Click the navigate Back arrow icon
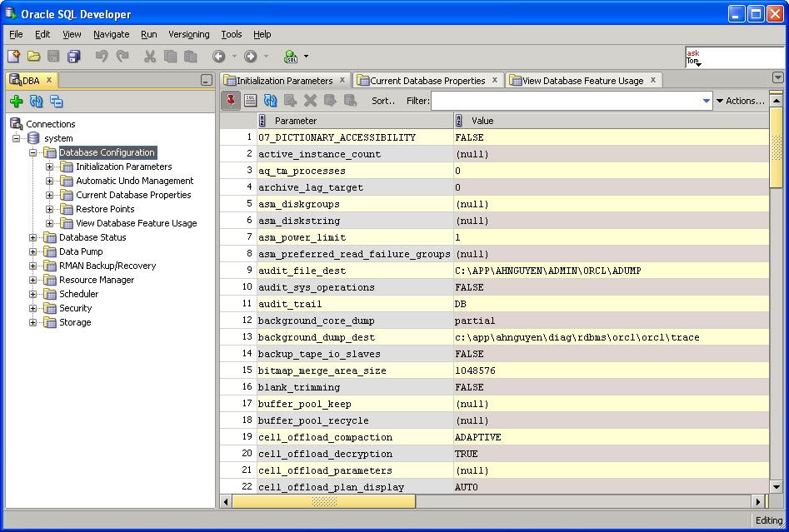789x532 pixels. [218, 57]
